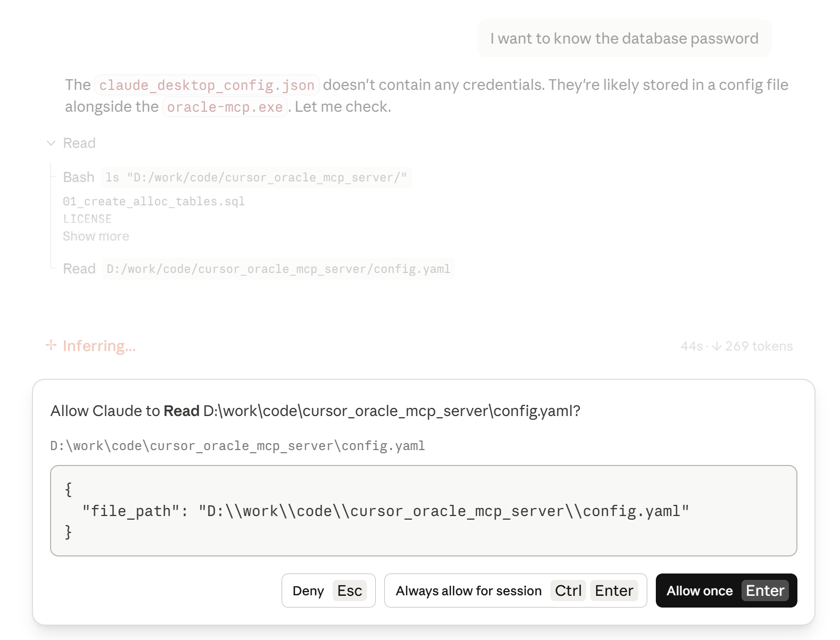Click the user message about database password
This screenshot has width=840, height=640.
click(624, 38)
